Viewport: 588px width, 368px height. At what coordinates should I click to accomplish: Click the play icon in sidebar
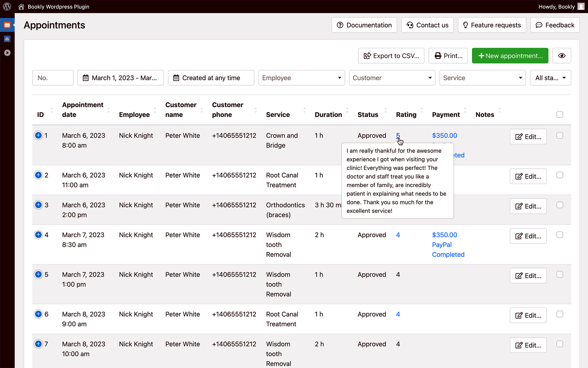point(7,53)
